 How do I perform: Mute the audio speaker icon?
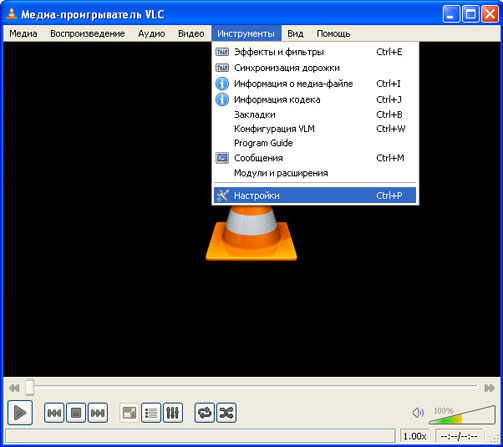pyautogui.click(x=418, y=413)
